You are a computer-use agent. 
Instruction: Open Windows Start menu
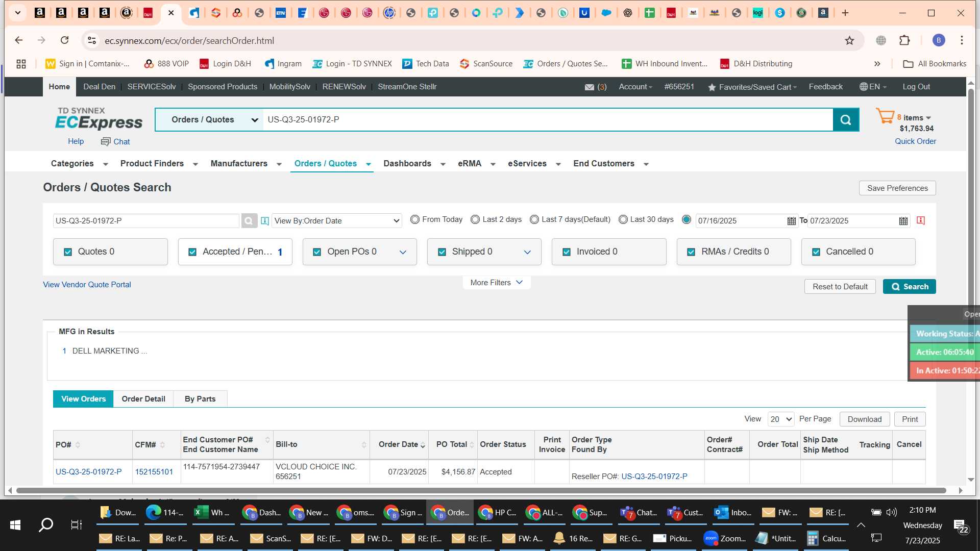point(15,524)
